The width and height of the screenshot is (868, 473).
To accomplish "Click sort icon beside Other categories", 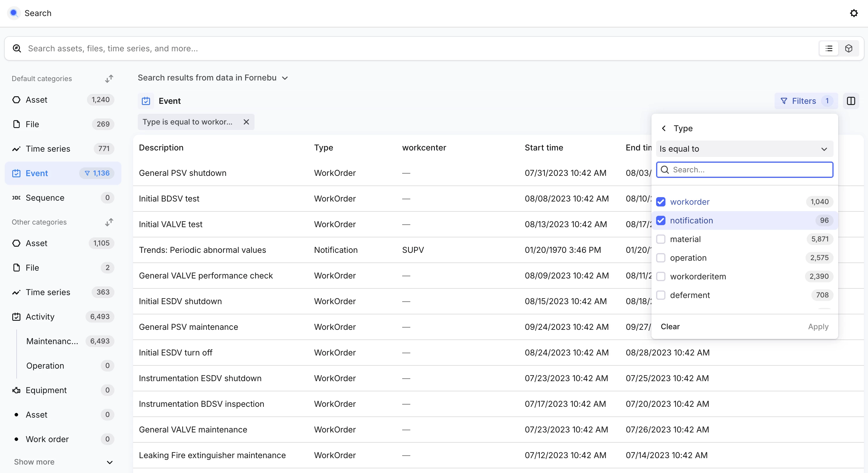I will [109, 222].
